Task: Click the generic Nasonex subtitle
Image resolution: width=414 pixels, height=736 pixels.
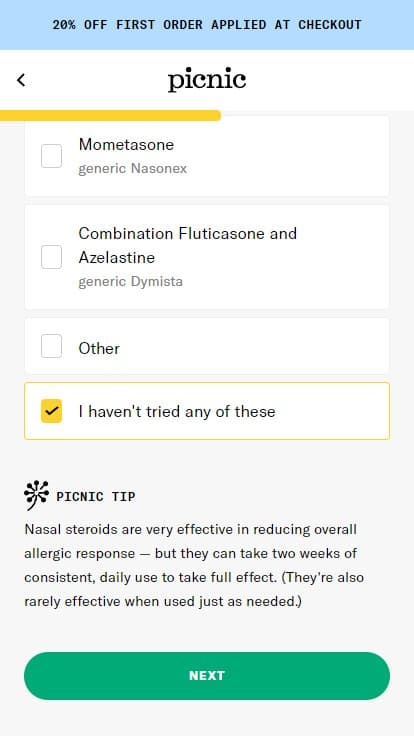Action: [132, 169]
